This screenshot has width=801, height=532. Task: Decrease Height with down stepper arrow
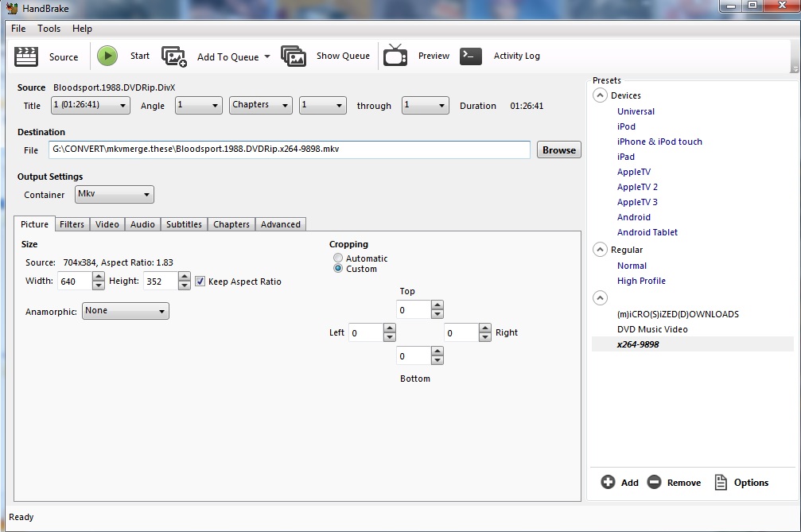pos(185,286)
